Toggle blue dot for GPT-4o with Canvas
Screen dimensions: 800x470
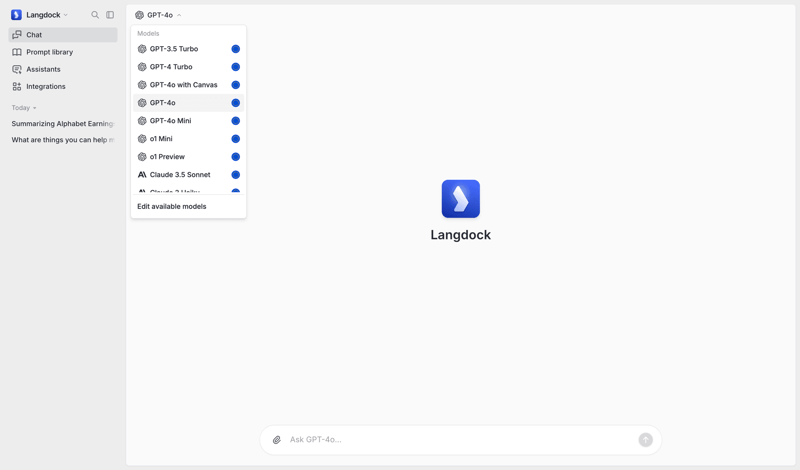tap(236, 85)
